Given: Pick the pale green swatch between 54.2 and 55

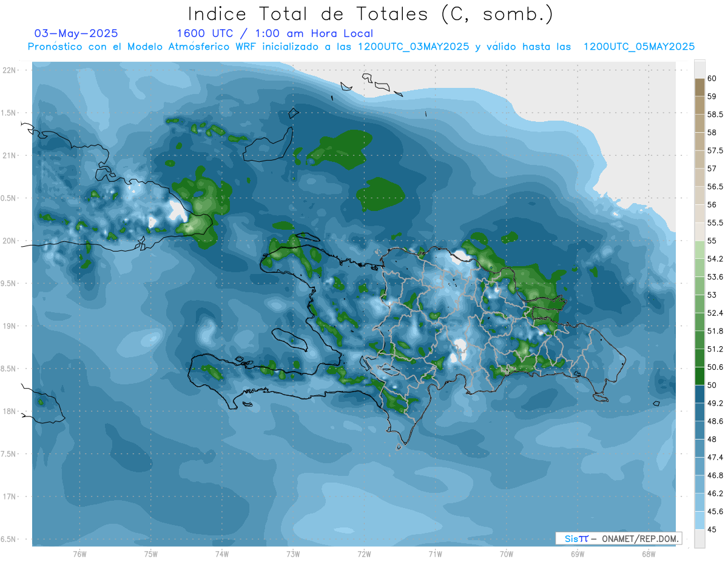Looking at the screenshot, I should [x=699, y=250].
